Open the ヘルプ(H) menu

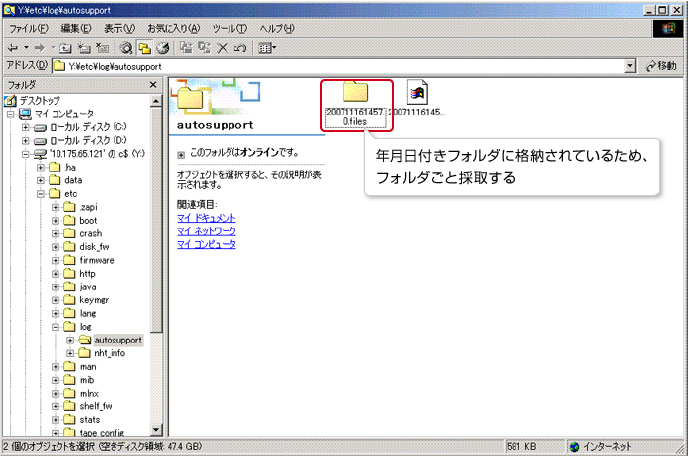coord(277,29)
